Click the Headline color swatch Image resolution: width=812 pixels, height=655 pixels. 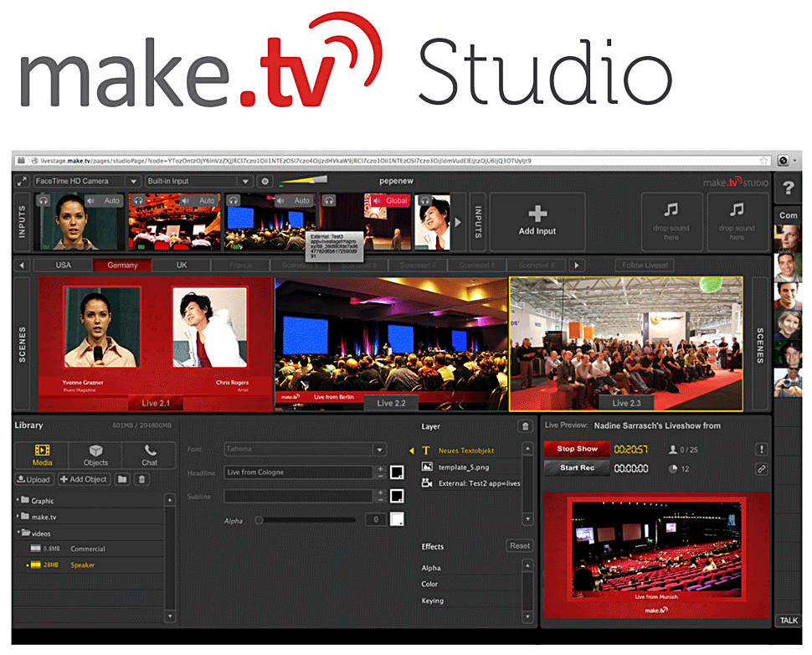point(398,472)
